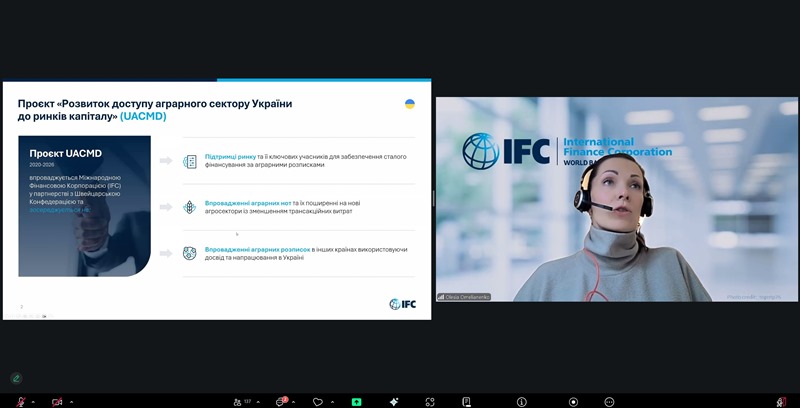Image resolution: width=800 pixels, height=408 pixels.
Task: Select Olesia Omelianenko's video tile
Action: coord(617,199)
